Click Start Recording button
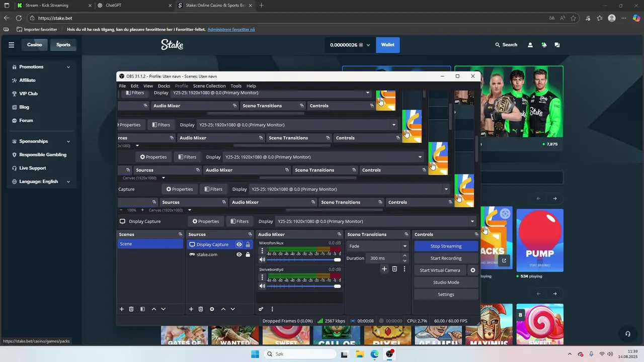Screen dimensions: 644x362 (446, 258)
